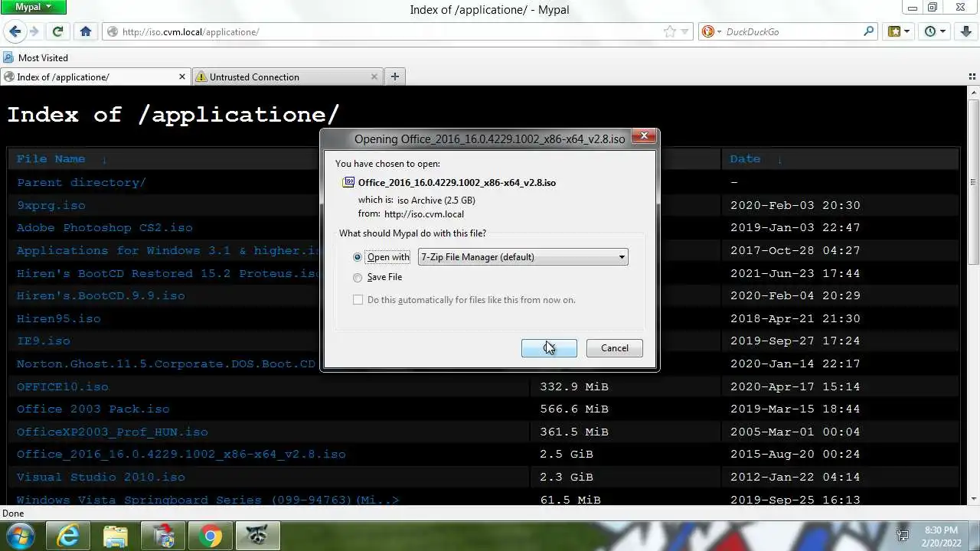The height and width of the screenshot is (551, 980).
Task: Open the Hiren95.iso link
Action: point(58,318)
